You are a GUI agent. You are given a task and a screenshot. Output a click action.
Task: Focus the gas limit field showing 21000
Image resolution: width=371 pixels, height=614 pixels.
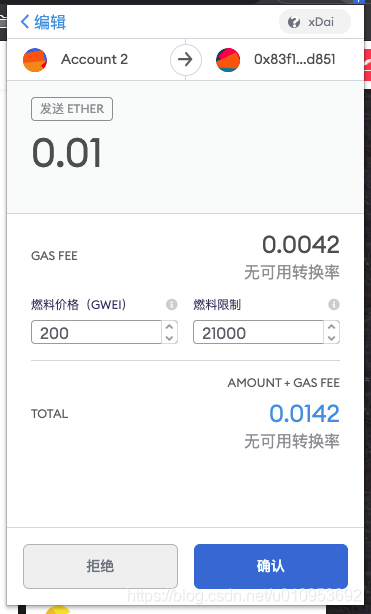259,332
